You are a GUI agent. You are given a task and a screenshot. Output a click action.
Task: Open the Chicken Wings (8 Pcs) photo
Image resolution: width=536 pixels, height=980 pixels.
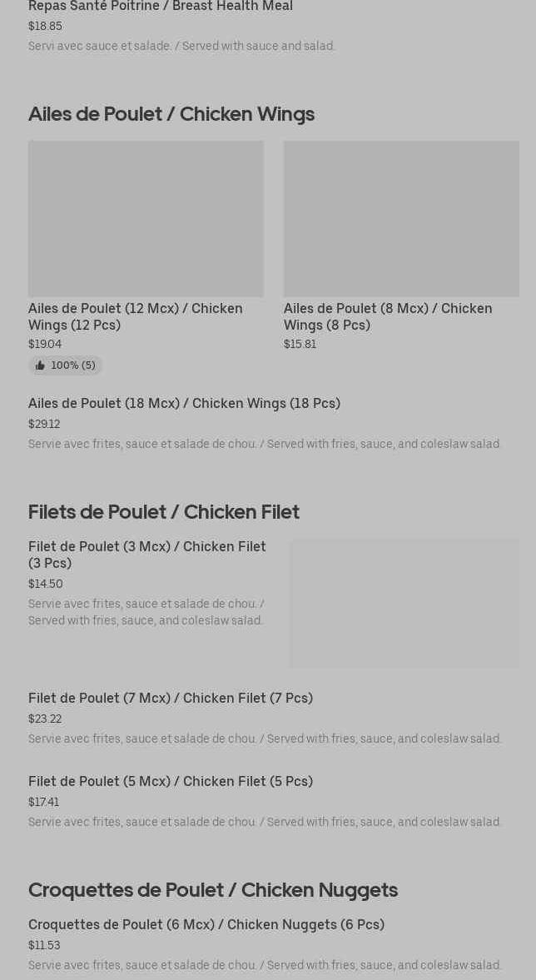401,218
